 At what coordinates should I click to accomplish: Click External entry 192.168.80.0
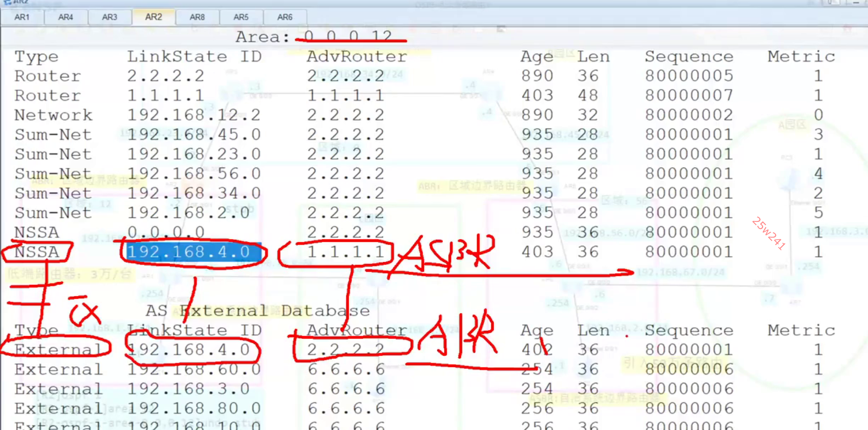[194, 408]
